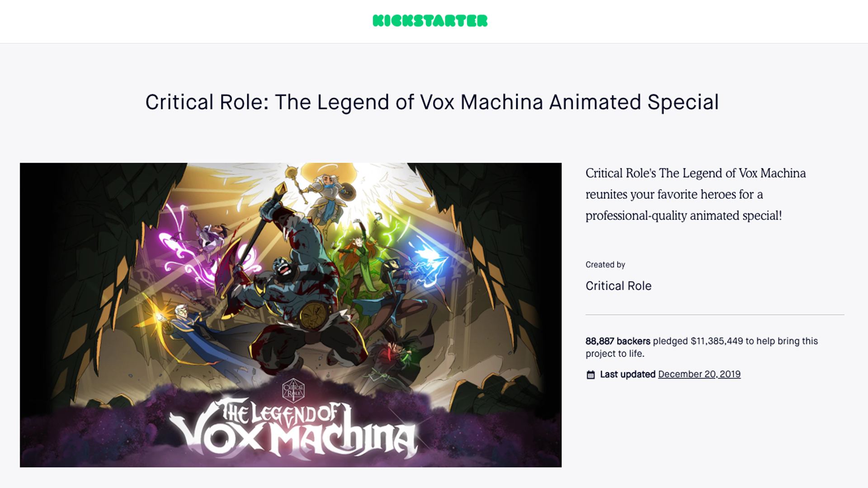Open the Critical Role creator profile
This screenshot has height=488, width=868.
(618, 286)
